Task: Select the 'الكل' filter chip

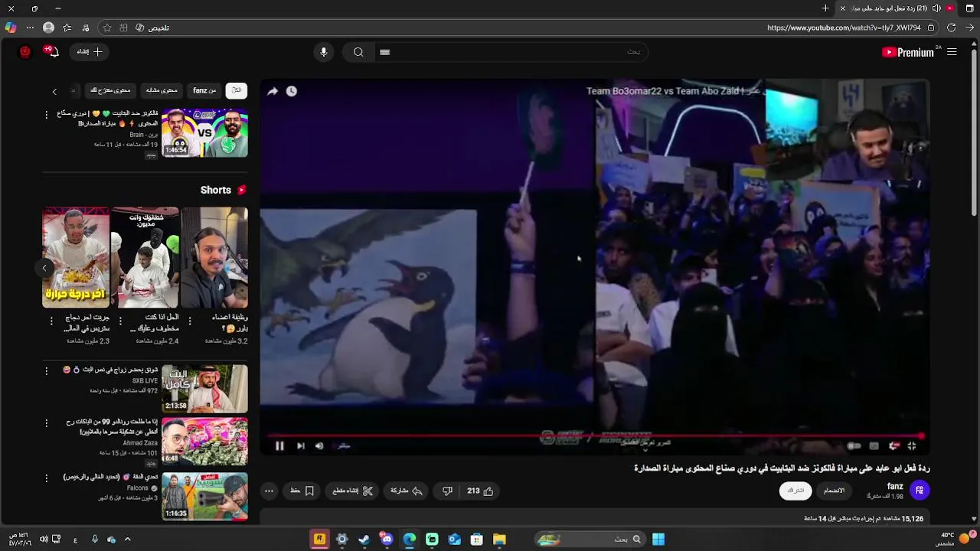Action: 237,90
